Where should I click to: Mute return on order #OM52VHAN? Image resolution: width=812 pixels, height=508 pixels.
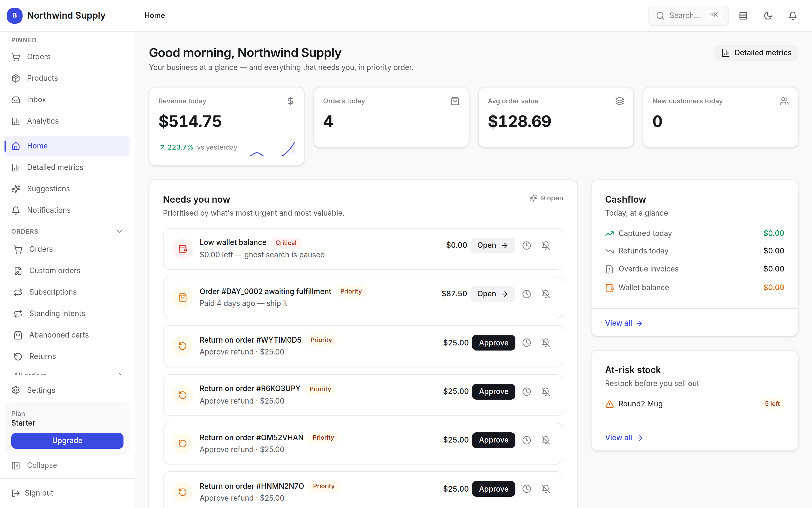pos(546,440)
